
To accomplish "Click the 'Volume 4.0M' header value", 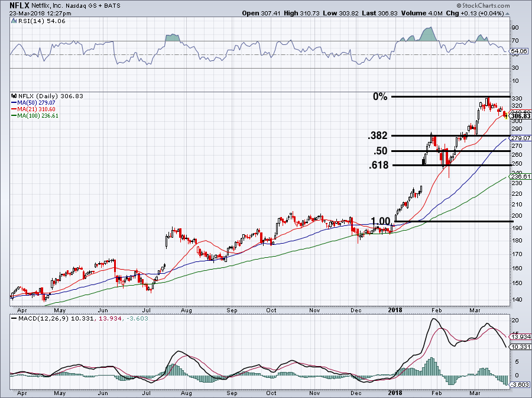I will pos(421,13).
